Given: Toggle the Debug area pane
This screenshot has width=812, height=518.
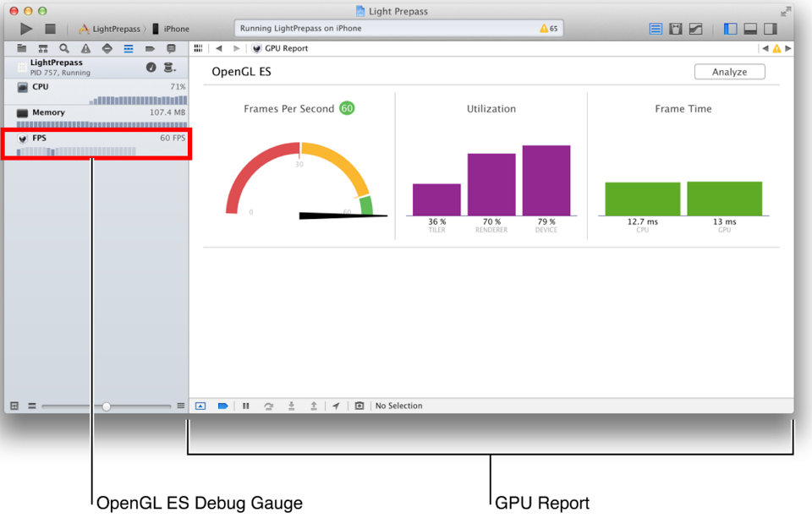Looking at the screenshot, I should pyautogui.click(x=750, y=29).
